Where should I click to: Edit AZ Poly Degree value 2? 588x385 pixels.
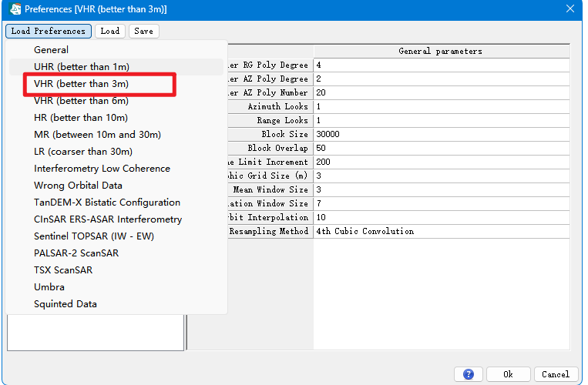tap(442, 79)
